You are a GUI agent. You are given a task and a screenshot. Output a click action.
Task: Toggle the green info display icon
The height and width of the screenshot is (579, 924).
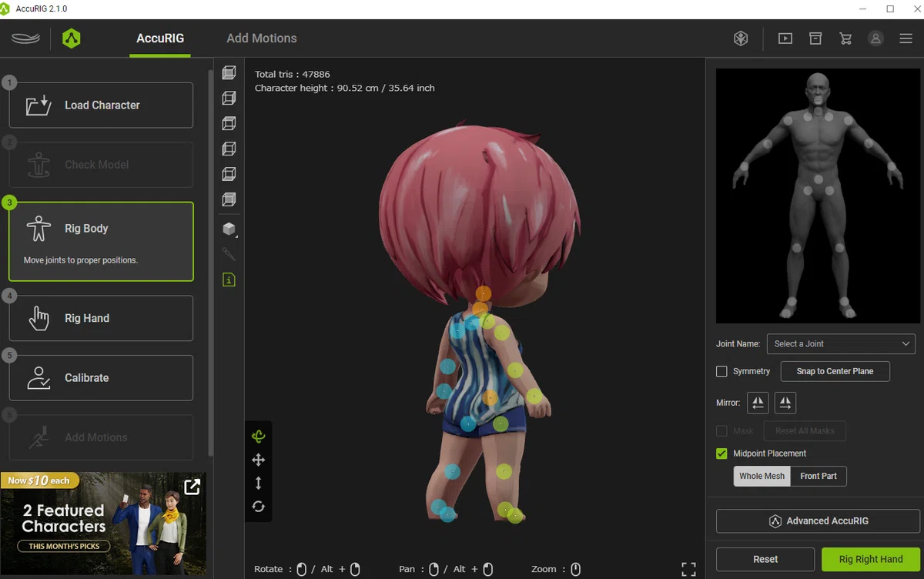(229, 279)
